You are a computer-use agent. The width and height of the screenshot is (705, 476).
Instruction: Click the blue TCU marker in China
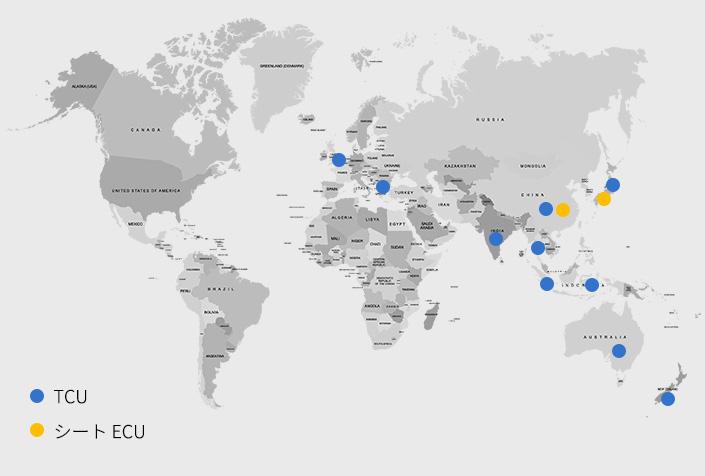pos(546,209)
